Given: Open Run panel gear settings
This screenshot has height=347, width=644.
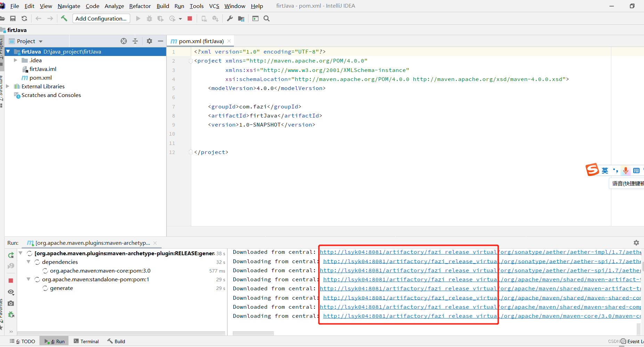Looking at the screenshot, I should pos(636,243).
